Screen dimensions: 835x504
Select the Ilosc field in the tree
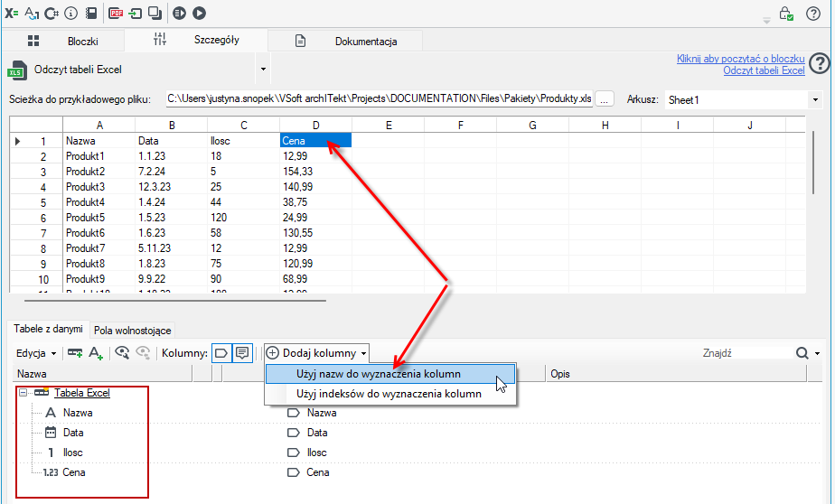click(x=73, y=453)
